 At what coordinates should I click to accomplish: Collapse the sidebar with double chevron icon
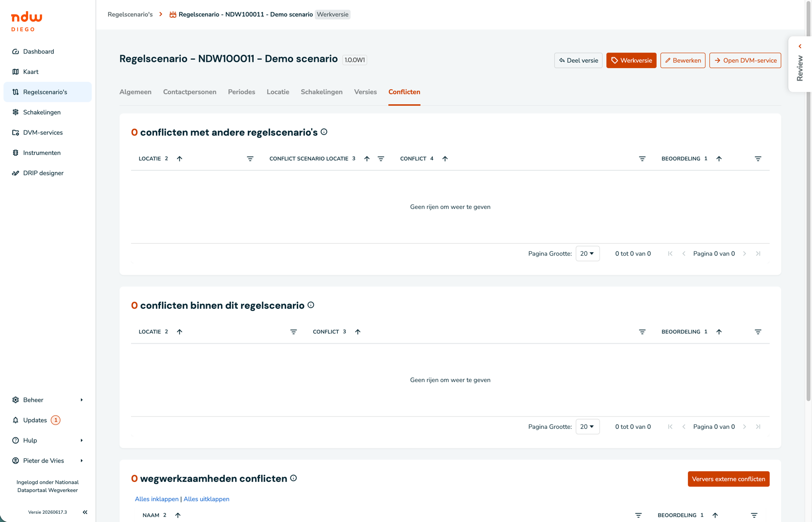[85, 512]
